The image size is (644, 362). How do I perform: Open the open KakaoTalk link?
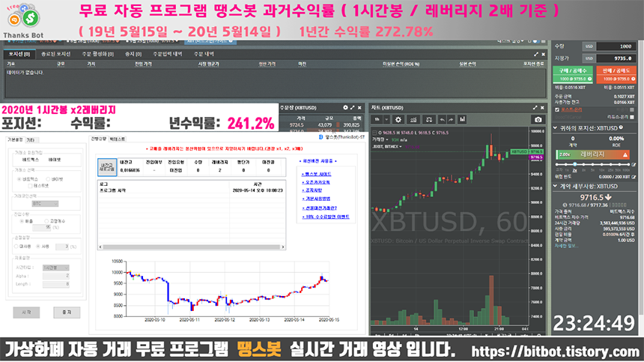point(316,182)
